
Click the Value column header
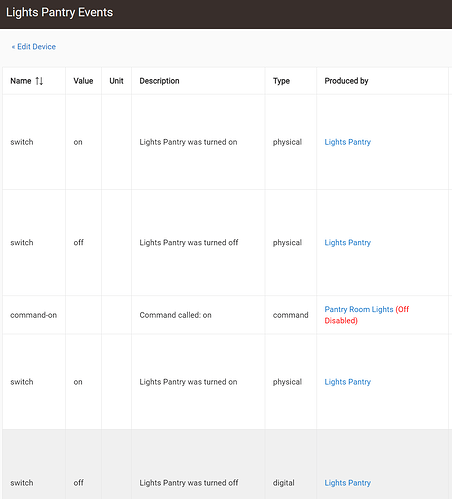pos(83,81)
